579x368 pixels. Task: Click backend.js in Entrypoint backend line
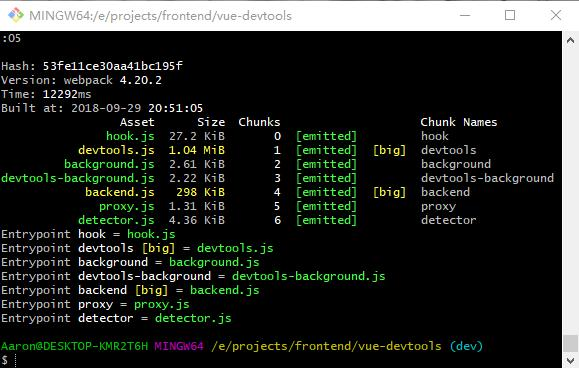225,290
